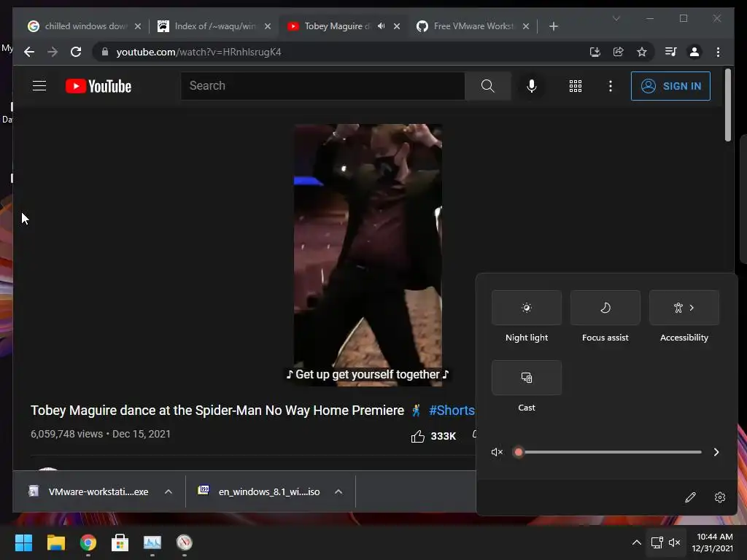747x560 pixels.
Task: Click the muted tab audio icon
Action: pos(381,26)
